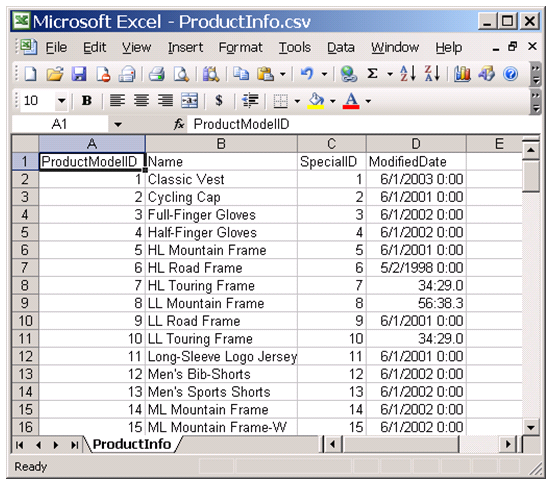Open the Insert menu

click(185, 47)
